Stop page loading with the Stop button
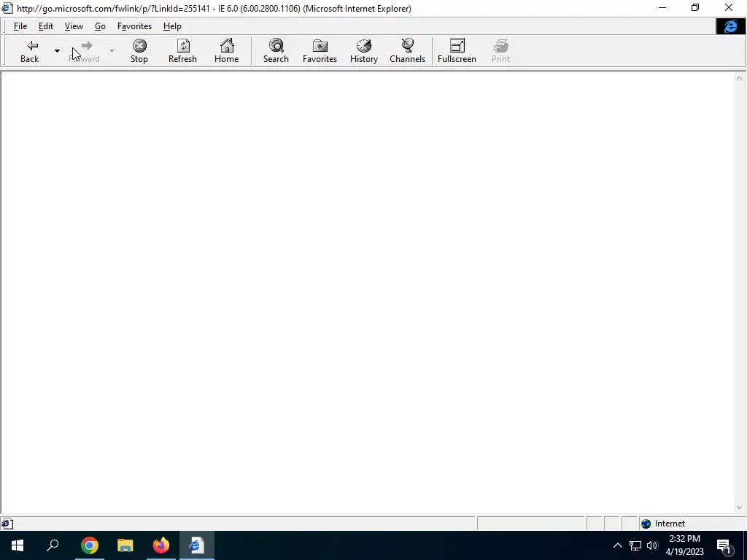The width and height of the screenshot is (747, 560). coord(139,52)
